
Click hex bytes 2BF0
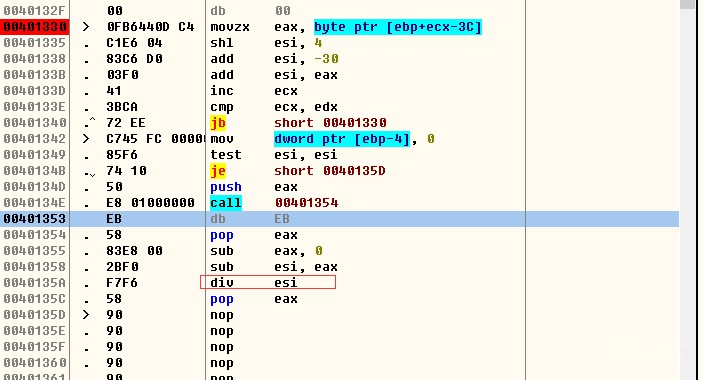122,267
